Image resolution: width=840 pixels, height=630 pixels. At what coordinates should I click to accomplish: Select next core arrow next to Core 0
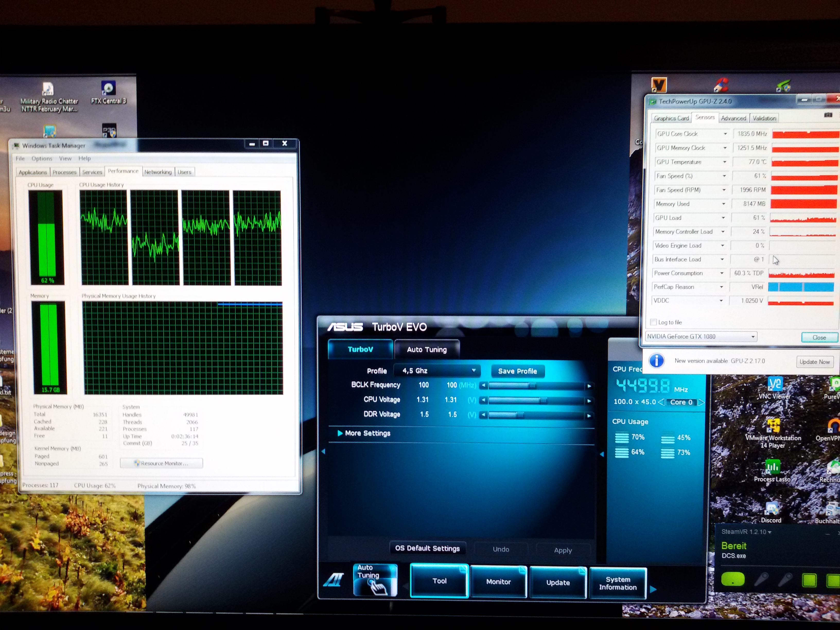pos(701,402)
